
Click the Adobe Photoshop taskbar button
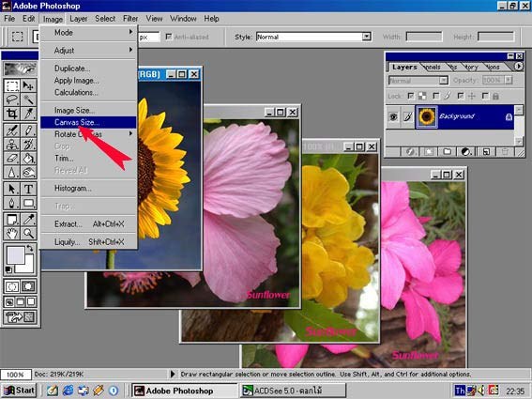(184, 391)
